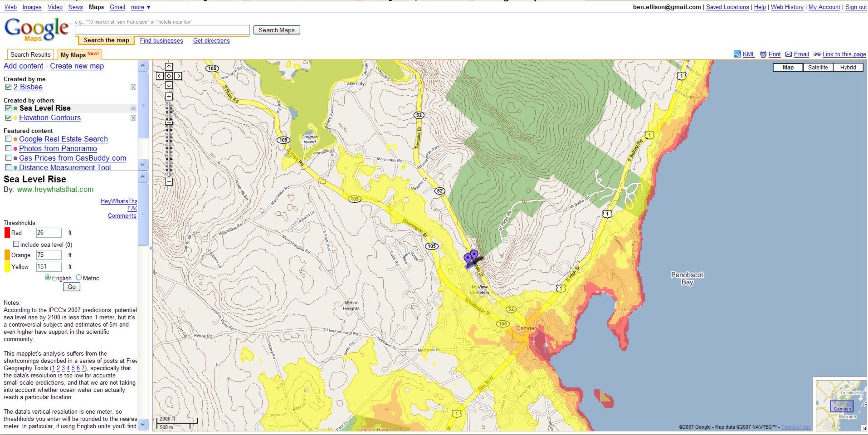Click the Red threshold value field
868x435 pixels.
(x=49, y=233)
